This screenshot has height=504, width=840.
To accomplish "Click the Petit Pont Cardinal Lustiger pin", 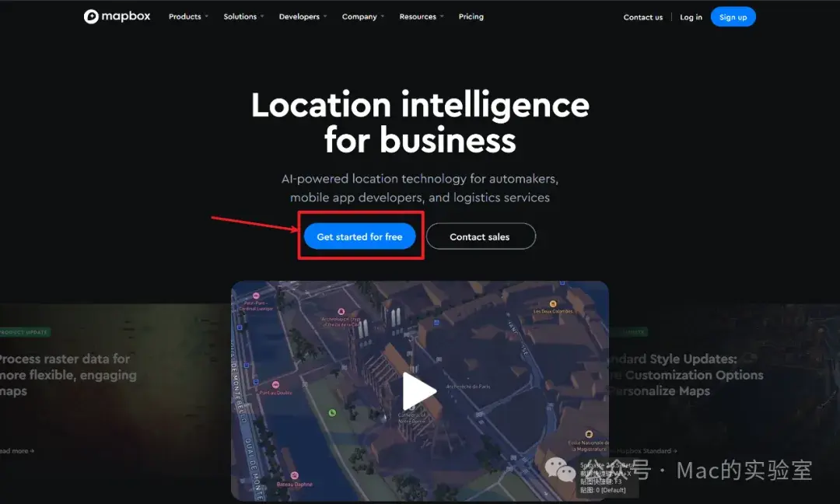I will tap(257, 296).
